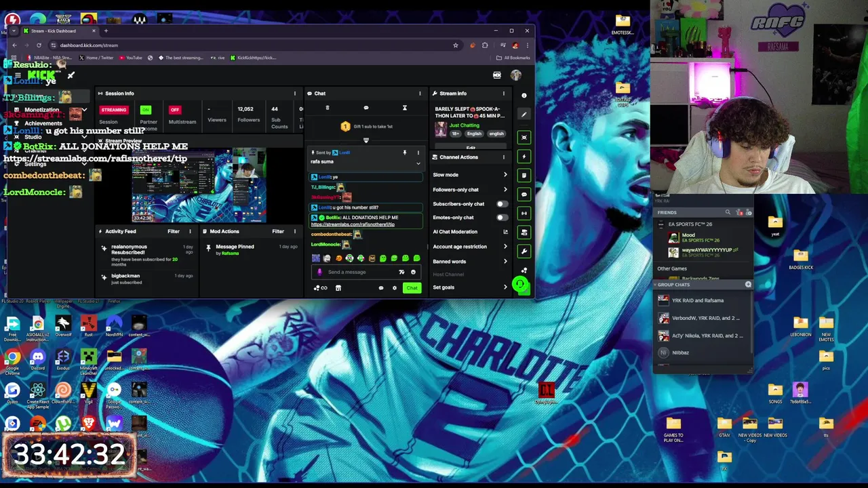Screen dimensions: 868x488
Task: Open Activity Feed Filter dropdown
Action: [174, 231]
